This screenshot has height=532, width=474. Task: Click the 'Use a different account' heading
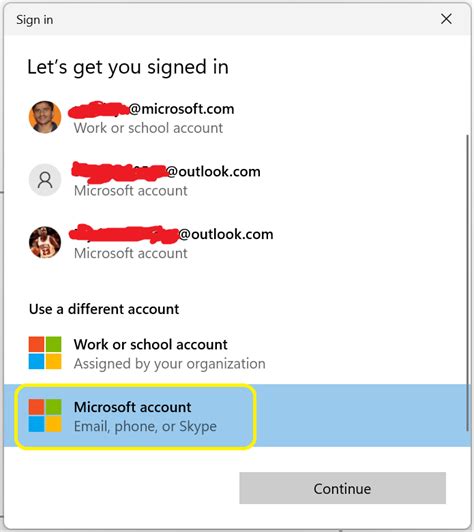[104, 309]
